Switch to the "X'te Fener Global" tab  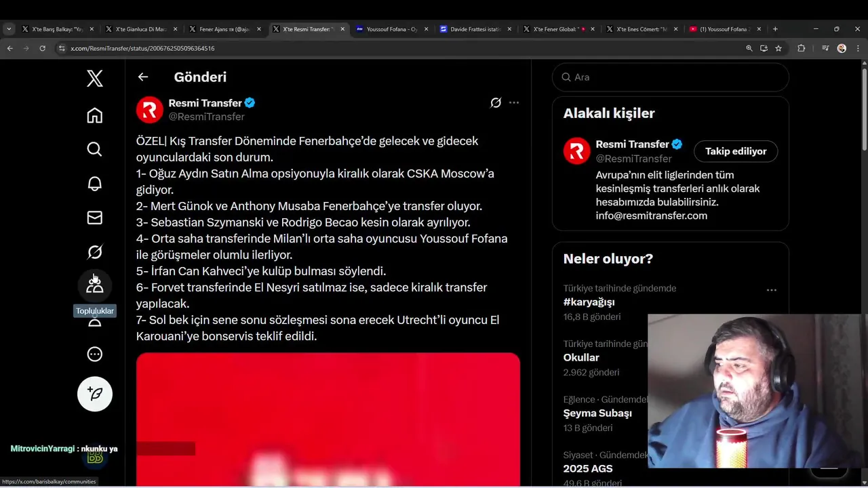coord(558,29)
